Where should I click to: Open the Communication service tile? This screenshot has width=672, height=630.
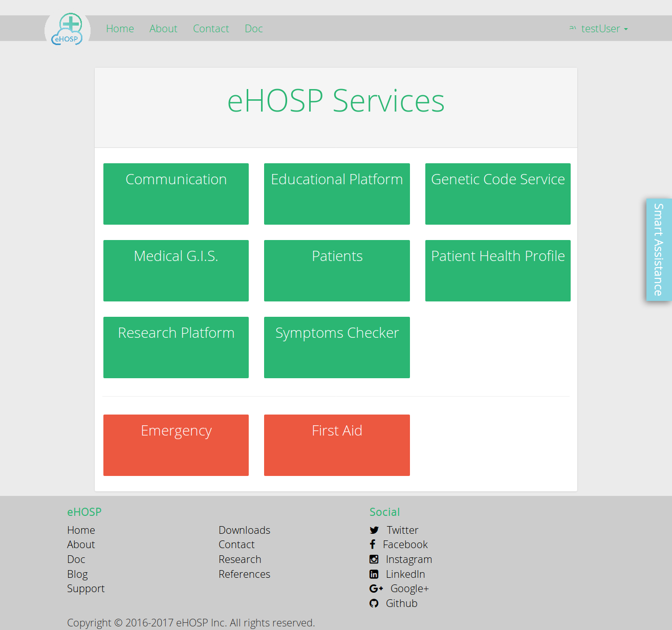[x=176, y=194]
